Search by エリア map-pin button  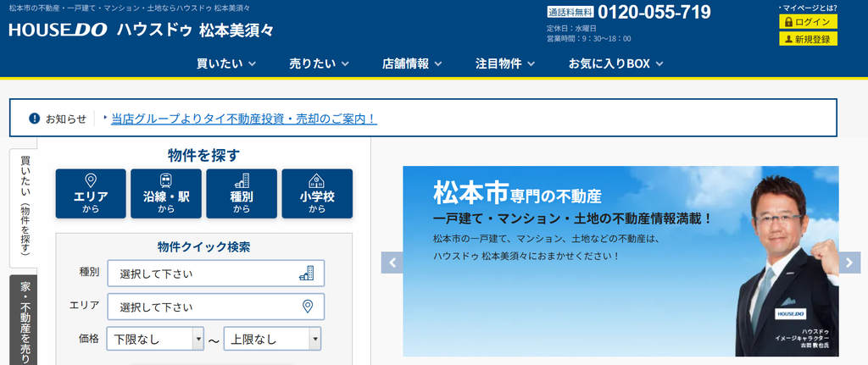click(x=91, y=194)
